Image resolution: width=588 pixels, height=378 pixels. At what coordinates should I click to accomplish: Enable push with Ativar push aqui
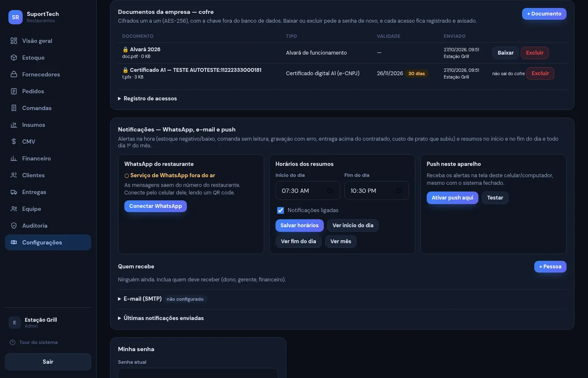pyautogui.click(x=452, y=198)
